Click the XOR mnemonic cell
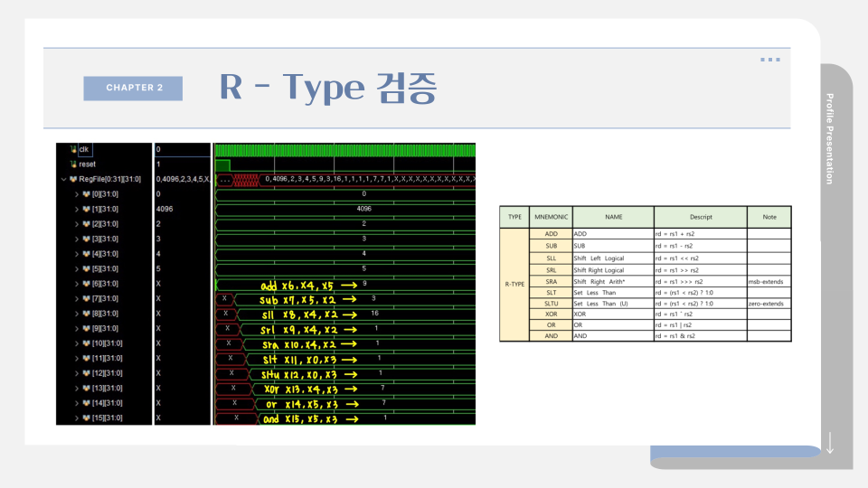The width and height of the screenshot is (868, 488). tap(552, 314)
